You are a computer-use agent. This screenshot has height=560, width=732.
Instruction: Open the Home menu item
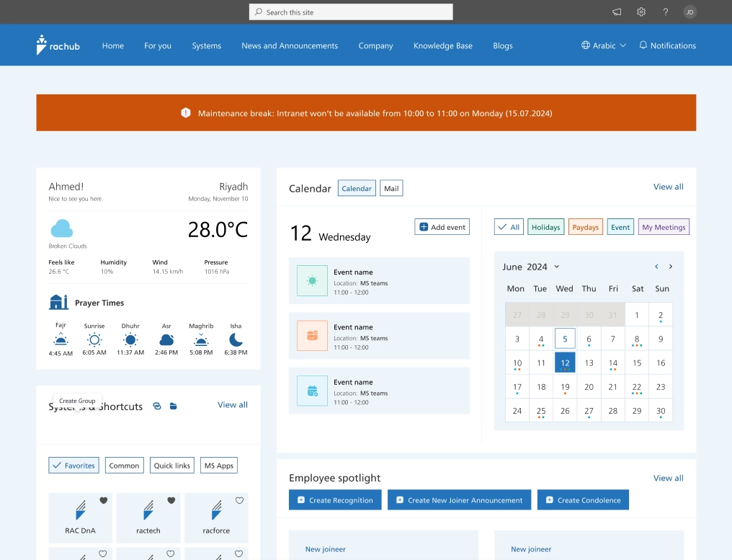tap(113, 45)
